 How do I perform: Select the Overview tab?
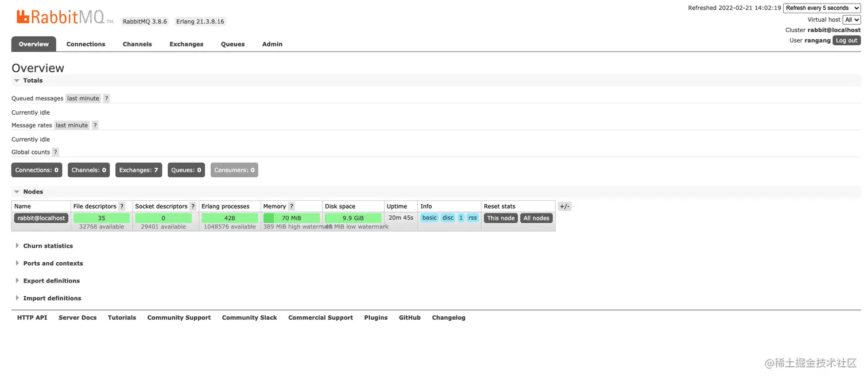(x=34, y=44)
